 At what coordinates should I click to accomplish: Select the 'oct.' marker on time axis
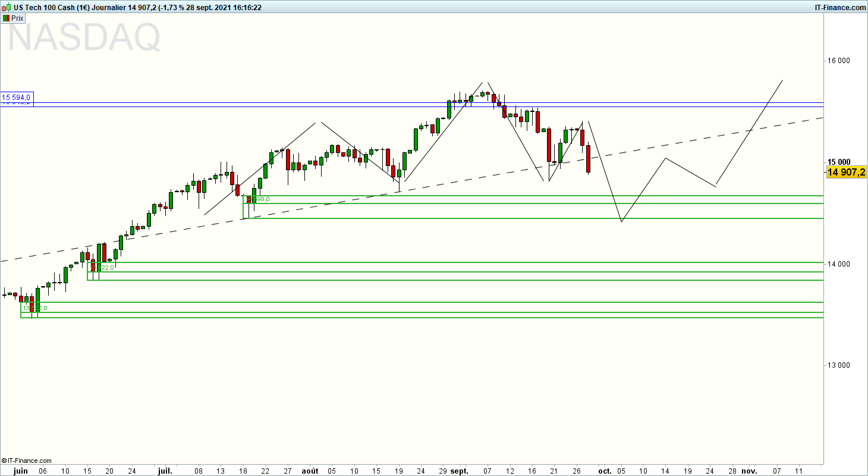pos(605,470)
